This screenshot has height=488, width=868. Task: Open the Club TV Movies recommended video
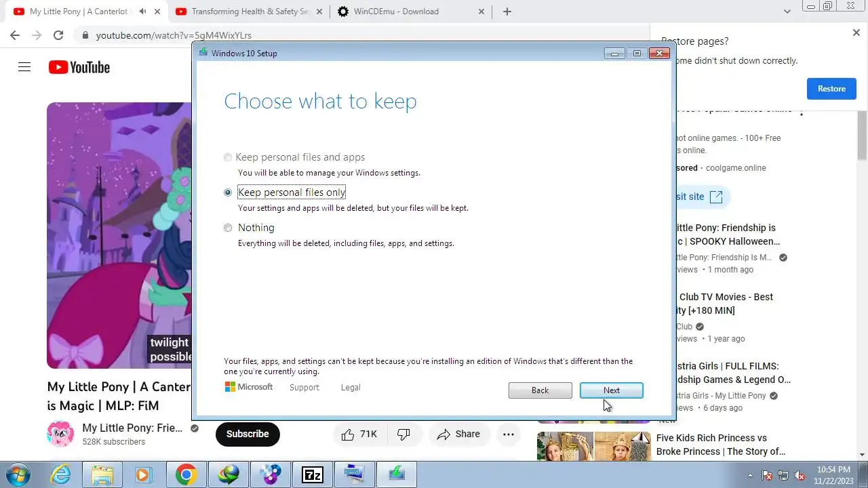[726, 304]
